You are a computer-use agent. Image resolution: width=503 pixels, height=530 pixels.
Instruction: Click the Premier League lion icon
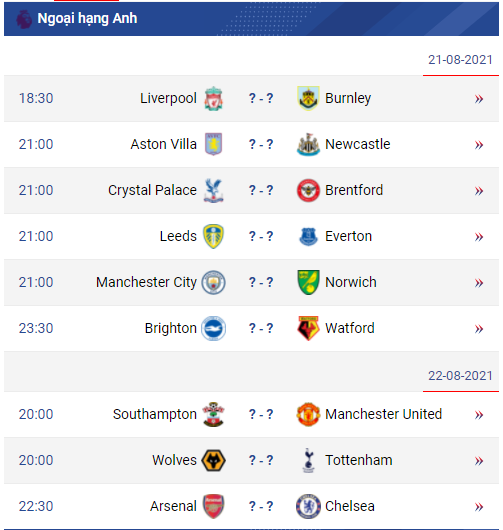tap(24, 19)
